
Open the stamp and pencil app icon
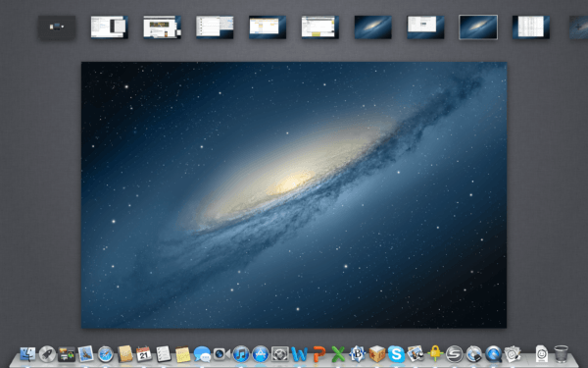click(x=513, y=354)
